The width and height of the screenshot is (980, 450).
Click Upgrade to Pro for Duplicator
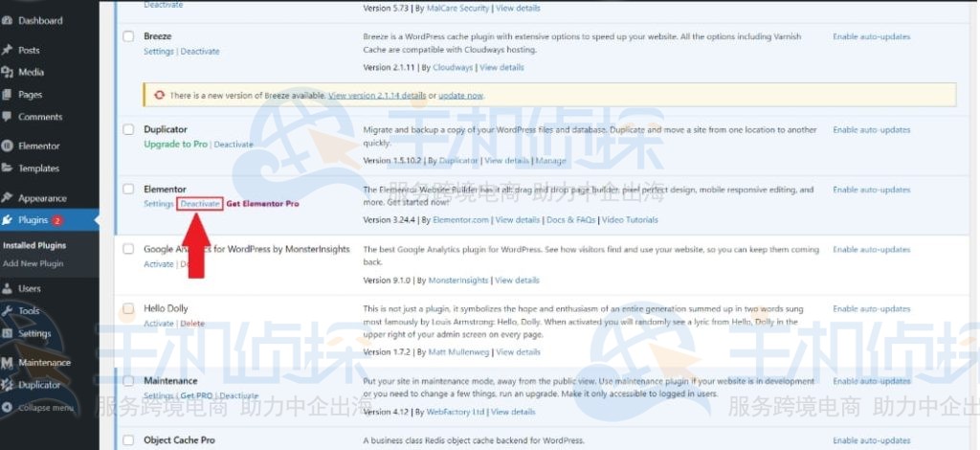176,145
